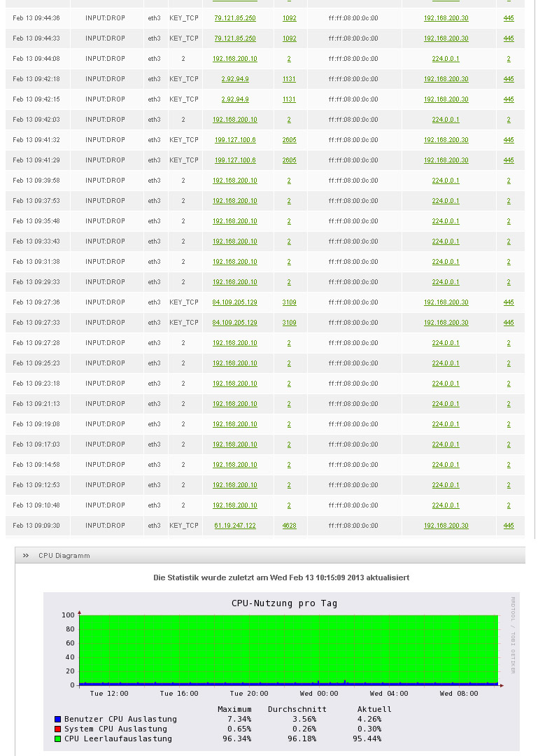Image resolution: width=538 pixels, height=756 pixels.
Task: Click source port 1131 in 09:42:15 row
Action: pyautogui.click(x=289, y=99)
